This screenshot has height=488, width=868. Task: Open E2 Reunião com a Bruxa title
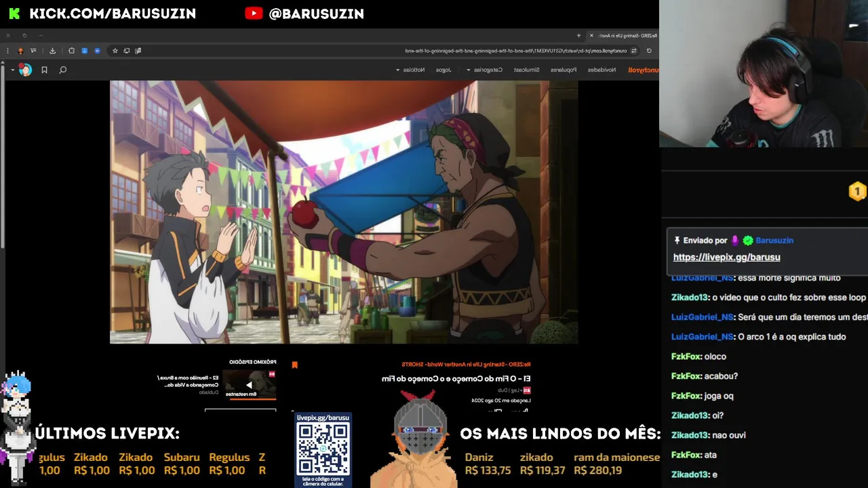click(x=189, y=381)
